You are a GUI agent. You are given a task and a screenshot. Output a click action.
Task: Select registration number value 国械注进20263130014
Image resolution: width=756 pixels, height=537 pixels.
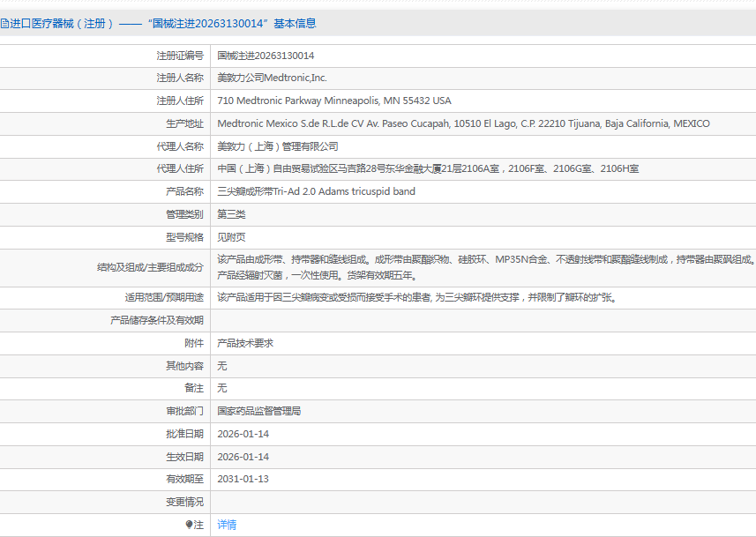click(266, 56)
